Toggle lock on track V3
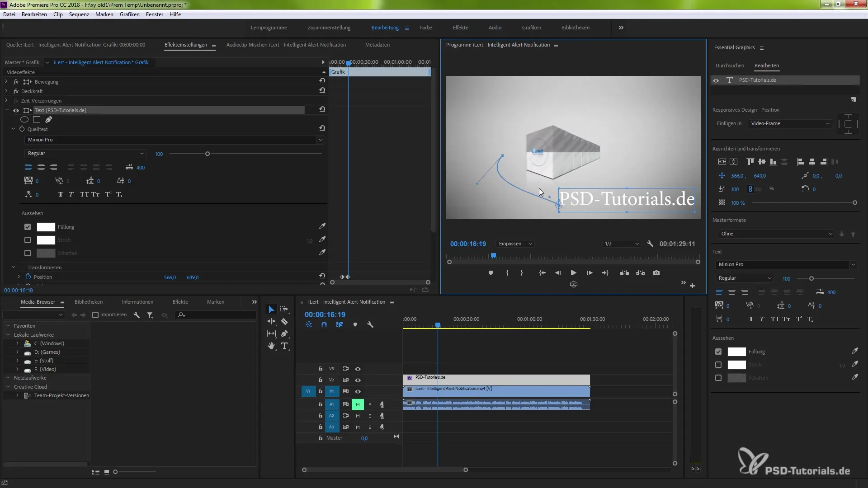Viewport: 868px width, 488px height. point(320,369)
